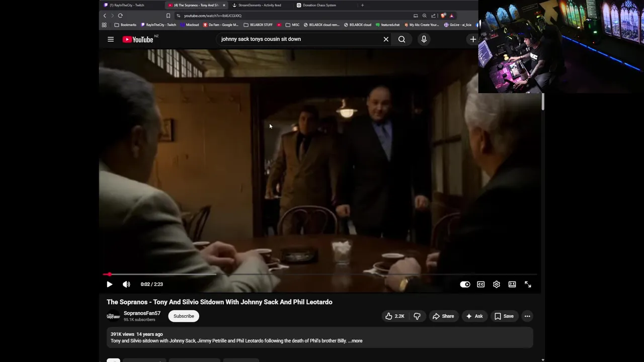644x362 pixels.
Task: Open the SopranosFan57 channel name
Action: point(142,313)
